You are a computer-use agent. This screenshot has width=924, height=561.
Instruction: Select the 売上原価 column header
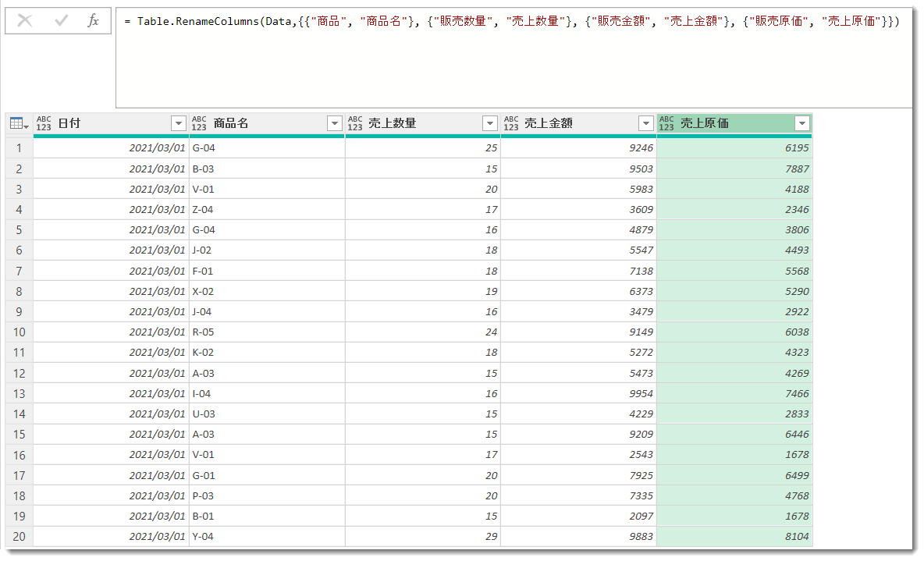[x=734, y=123]
